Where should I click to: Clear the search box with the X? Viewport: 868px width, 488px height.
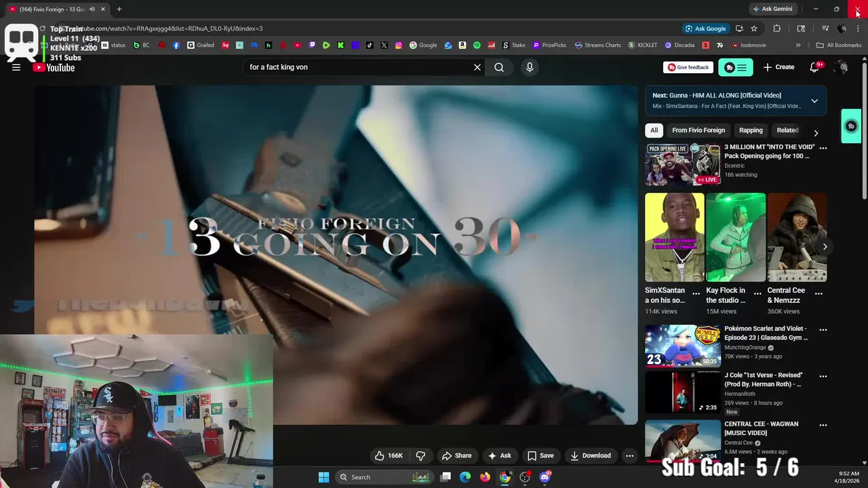477,67
